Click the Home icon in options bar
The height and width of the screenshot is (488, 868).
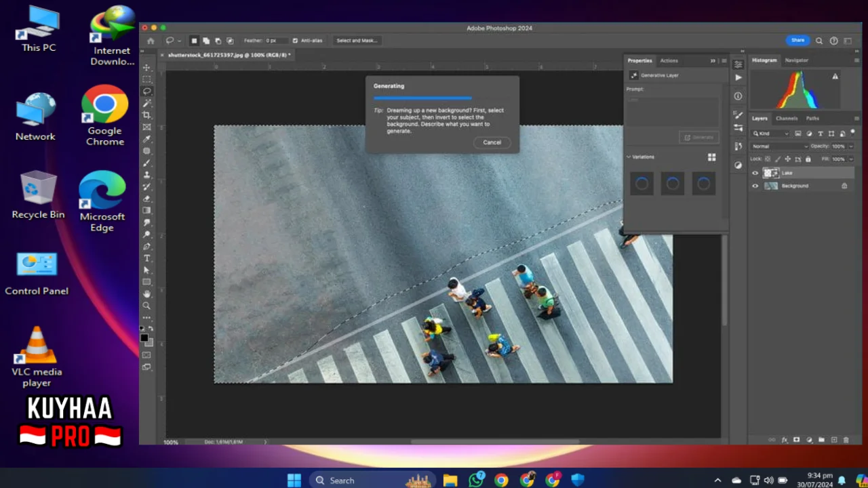[x=151, y=41]
